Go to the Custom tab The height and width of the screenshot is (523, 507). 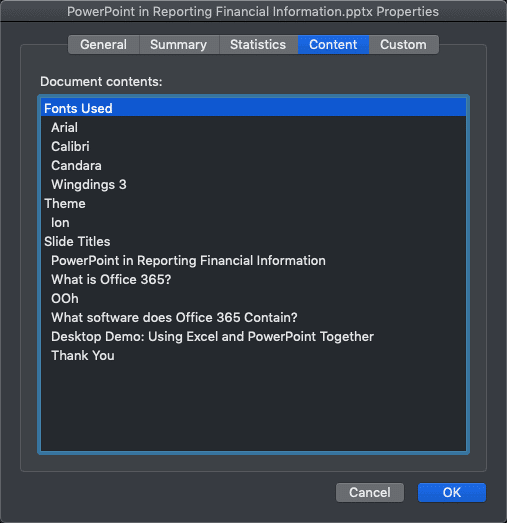(404, 44)
